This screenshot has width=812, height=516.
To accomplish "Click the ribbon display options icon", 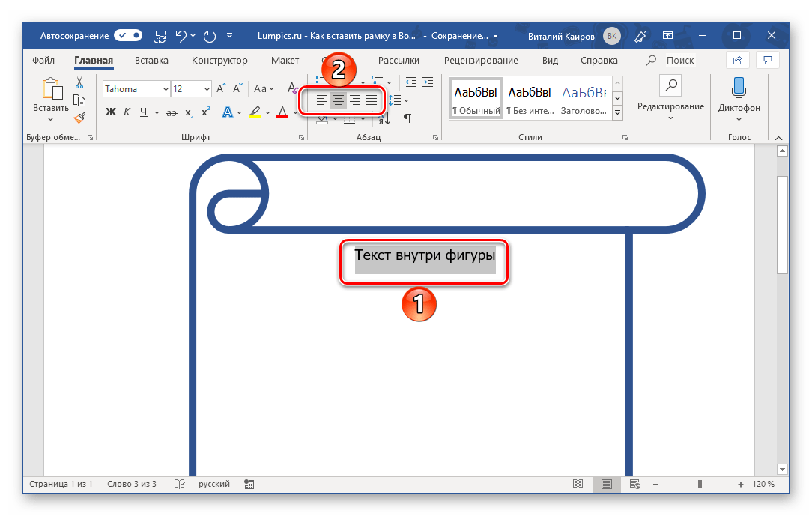I will click(x=668, y=36).
